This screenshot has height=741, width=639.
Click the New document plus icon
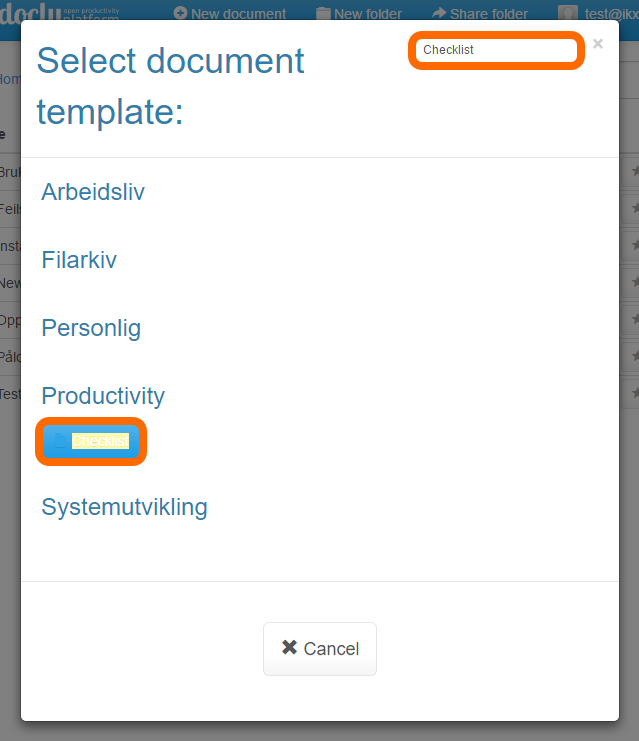(180, 13)
